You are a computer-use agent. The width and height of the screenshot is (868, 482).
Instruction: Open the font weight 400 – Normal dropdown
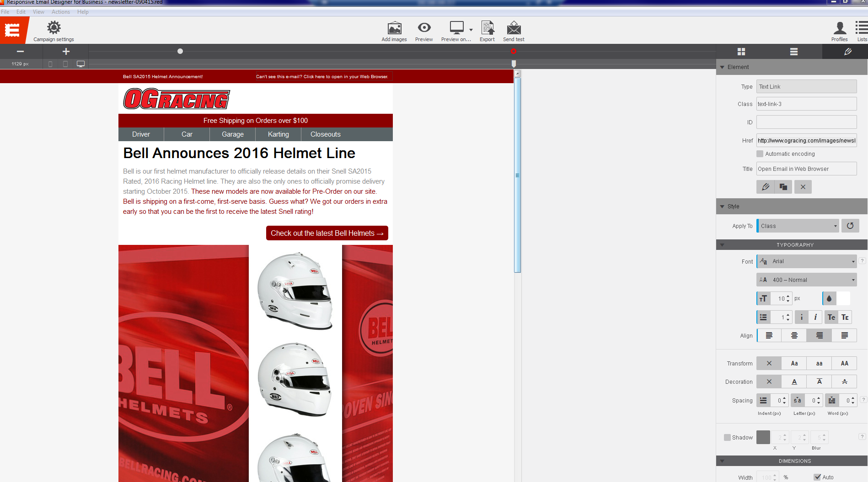tap(807, 280)
